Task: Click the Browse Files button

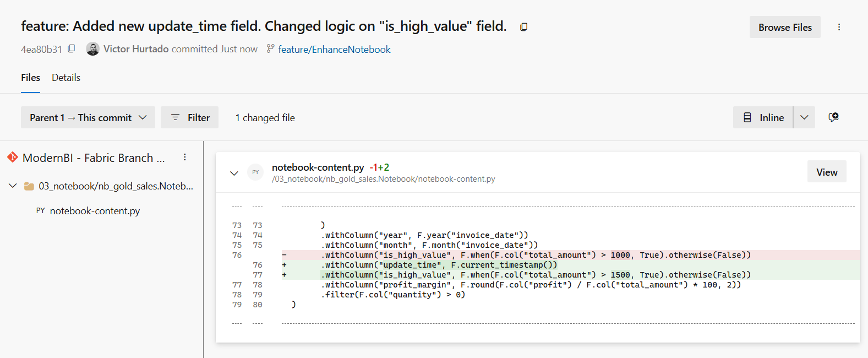Action: tap(785, 27)
